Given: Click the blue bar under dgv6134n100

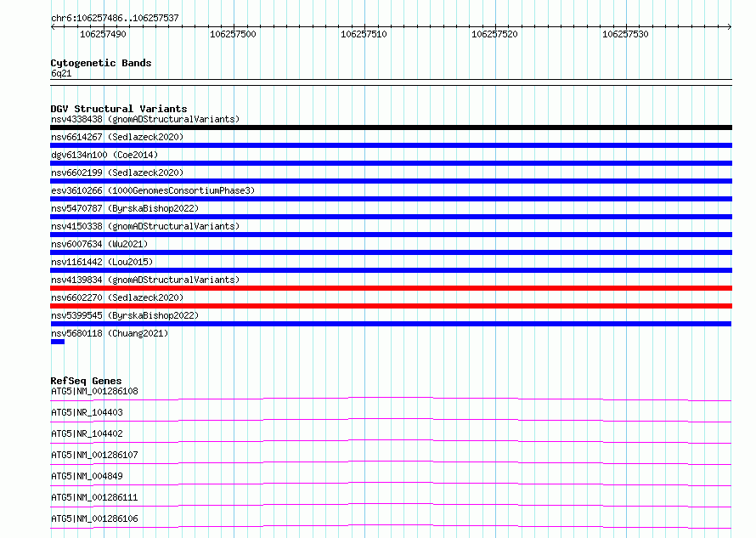Looking at the screenshot, I should coord(391,163).
